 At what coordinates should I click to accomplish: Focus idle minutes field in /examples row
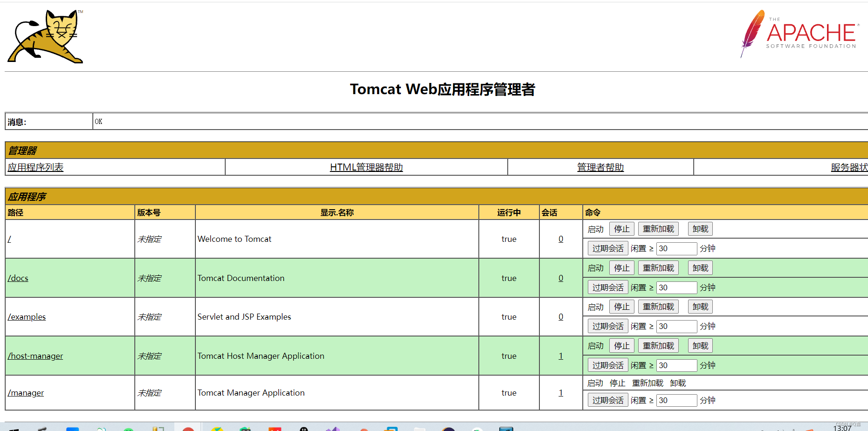click(676, 326)
